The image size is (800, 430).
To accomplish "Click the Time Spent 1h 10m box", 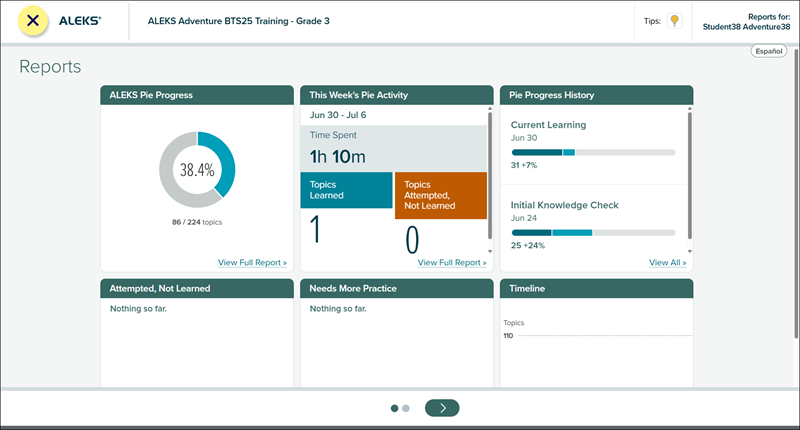I will click(393, 148).
